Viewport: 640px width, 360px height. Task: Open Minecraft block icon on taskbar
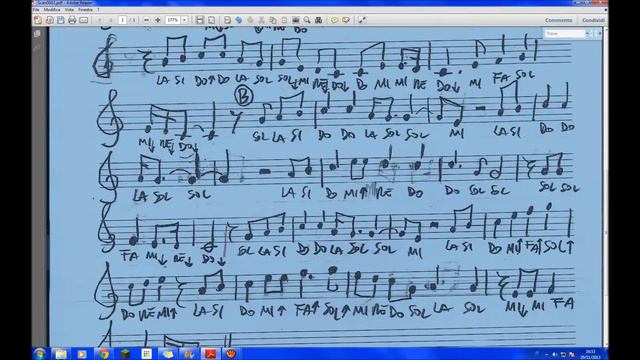[125, 354]
